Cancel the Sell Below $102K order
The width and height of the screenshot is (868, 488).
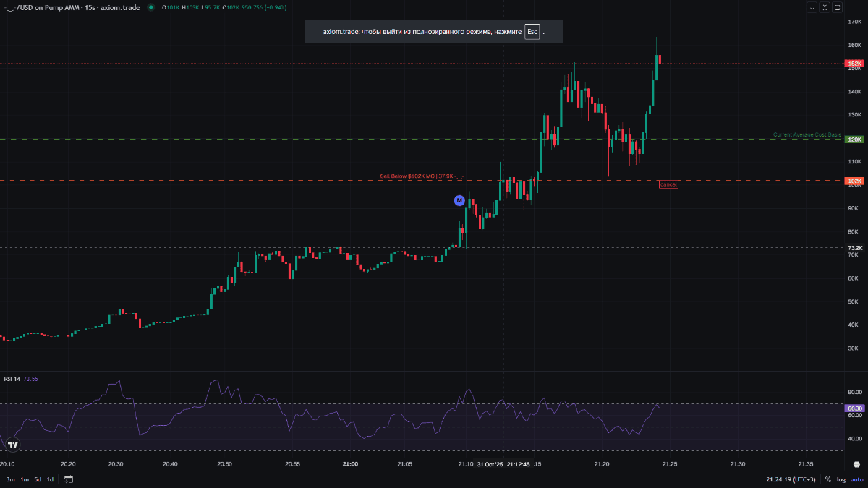pos(668,185)
